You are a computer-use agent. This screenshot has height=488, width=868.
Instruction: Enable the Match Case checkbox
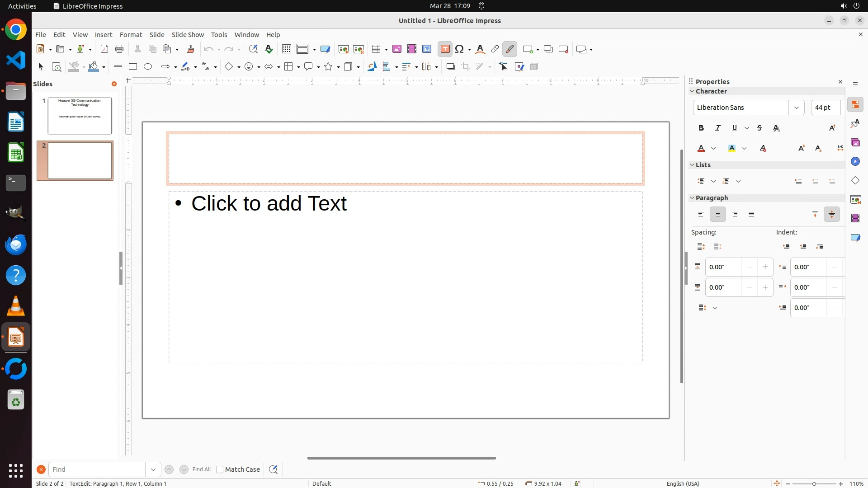pyautogui.click(x=220, y=469)
